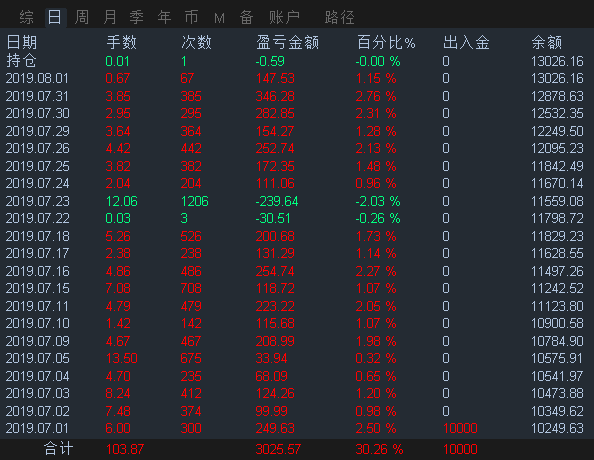Click the 0.32 % percentage cell

click(x=376, y=358)
